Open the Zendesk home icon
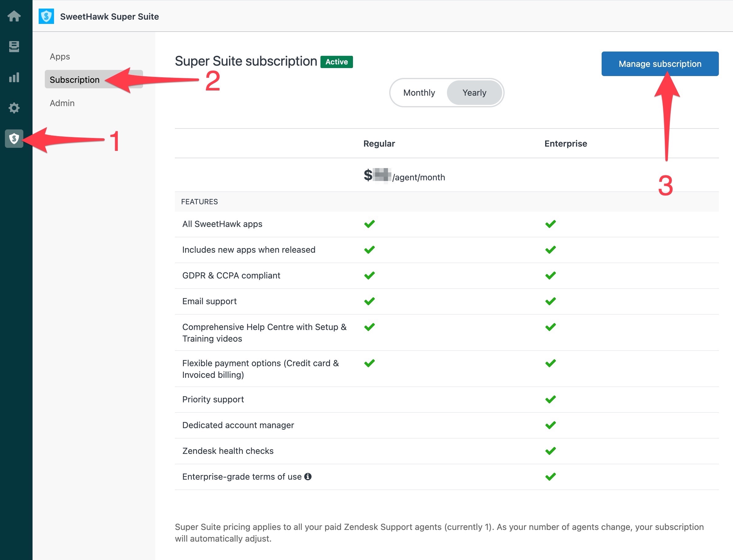The height and width of the screenshot is (560, 733). (x=14, y=16)
